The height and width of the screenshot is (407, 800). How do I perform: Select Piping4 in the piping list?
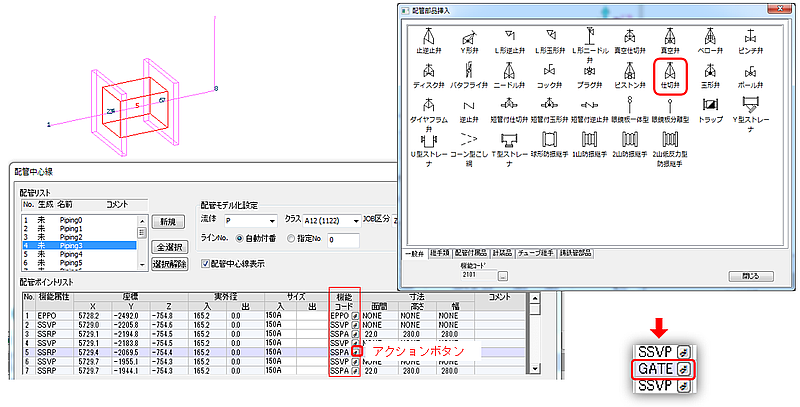pyautogui.click(x=79, y=254)
